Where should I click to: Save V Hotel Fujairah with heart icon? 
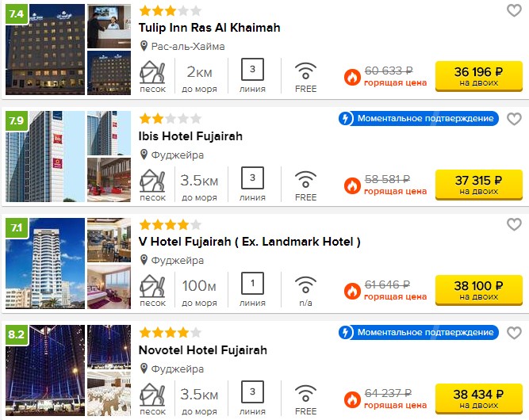514,224
